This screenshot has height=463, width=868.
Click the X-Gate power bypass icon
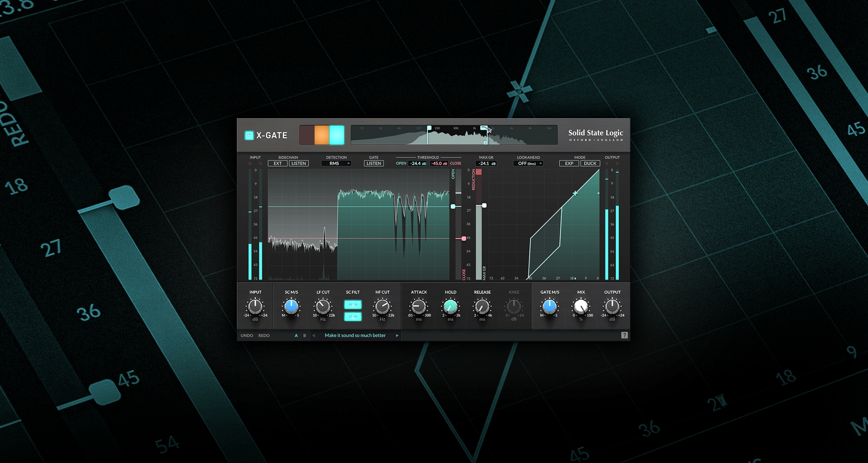click(248, 135)
